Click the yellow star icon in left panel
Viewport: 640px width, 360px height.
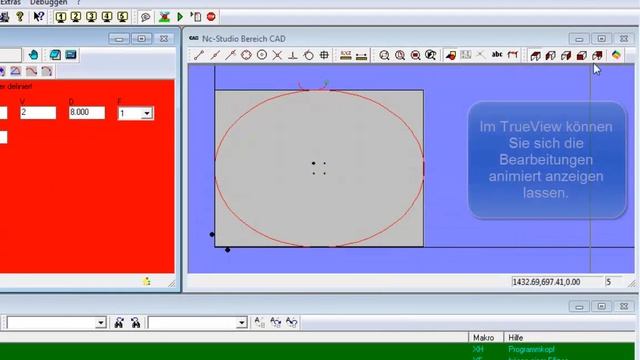click(x=147, y=281)
